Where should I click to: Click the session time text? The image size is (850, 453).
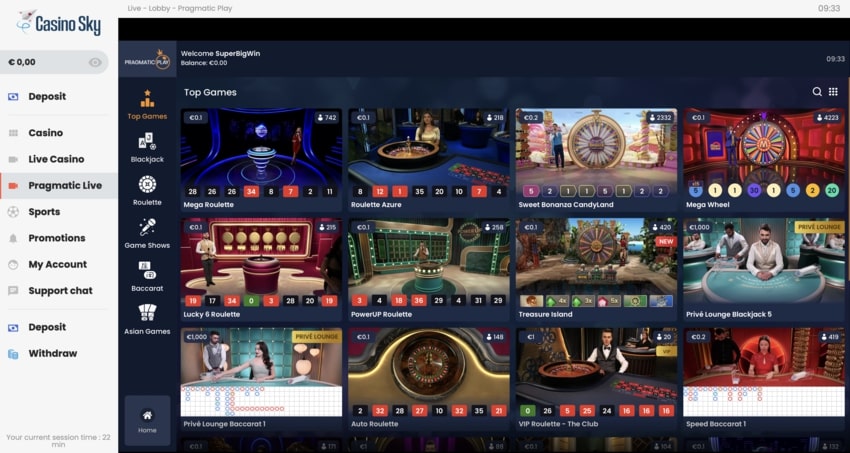(59, 441)
